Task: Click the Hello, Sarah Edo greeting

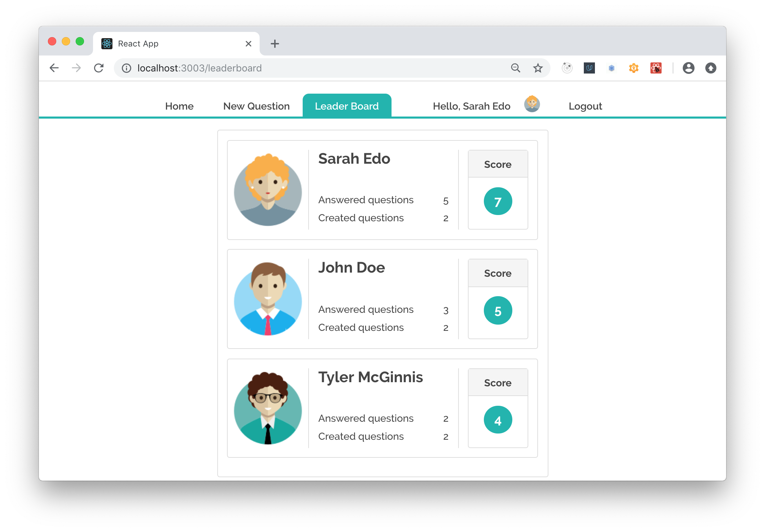Action: click(471, 106)
